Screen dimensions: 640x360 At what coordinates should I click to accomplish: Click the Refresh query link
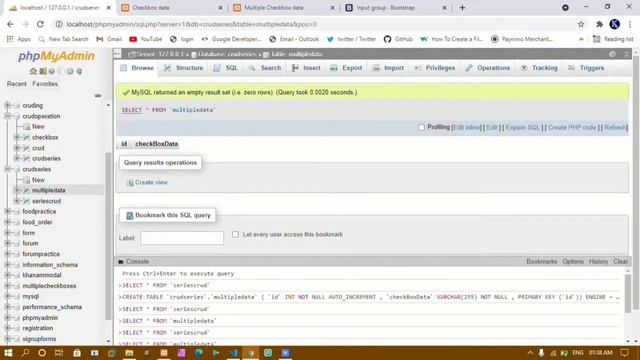click(615, 127)
